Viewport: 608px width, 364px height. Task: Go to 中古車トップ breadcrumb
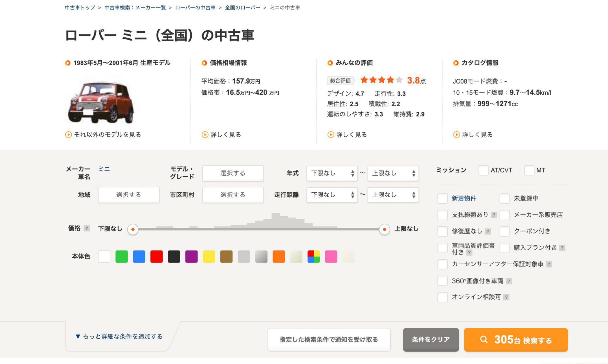(80, 8)
